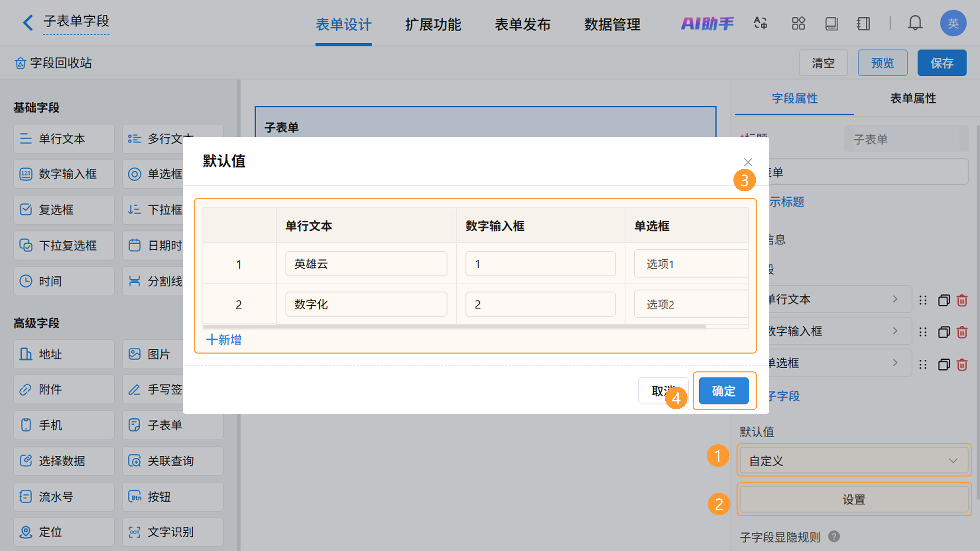Screen dimensions: 980x551
Task: Open the 选项1 dropdown in row 1
Action: coord(691,264)
